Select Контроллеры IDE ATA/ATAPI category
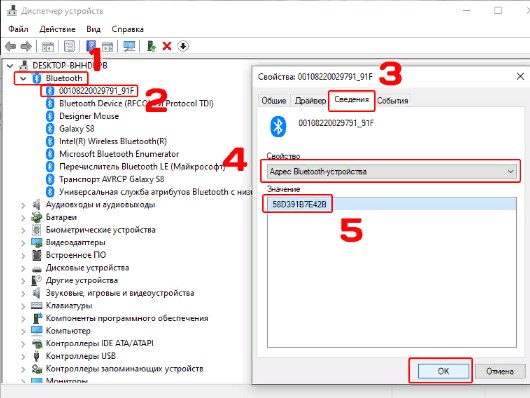Viewport: 530px width, 398px height. (x=100, y=343)
